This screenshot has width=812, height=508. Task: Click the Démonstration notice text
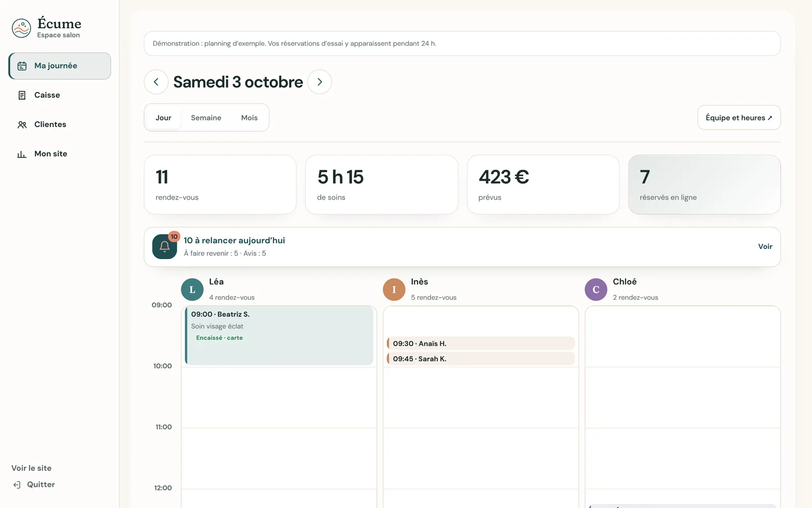294,44
